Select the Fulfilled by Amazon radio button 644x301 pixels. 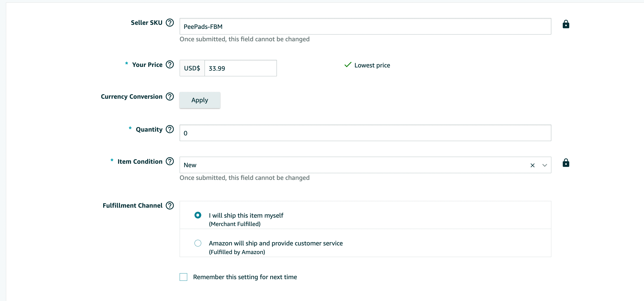197,243
